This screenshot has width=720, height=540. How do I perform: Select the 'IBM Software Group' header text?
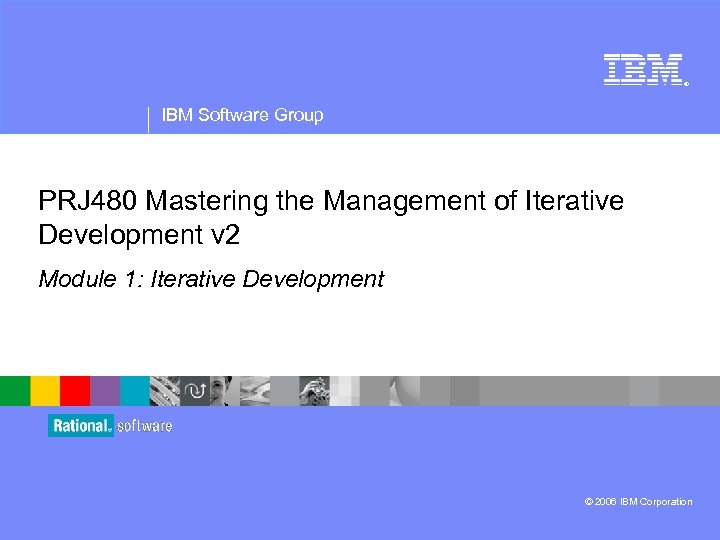point(242,115)
